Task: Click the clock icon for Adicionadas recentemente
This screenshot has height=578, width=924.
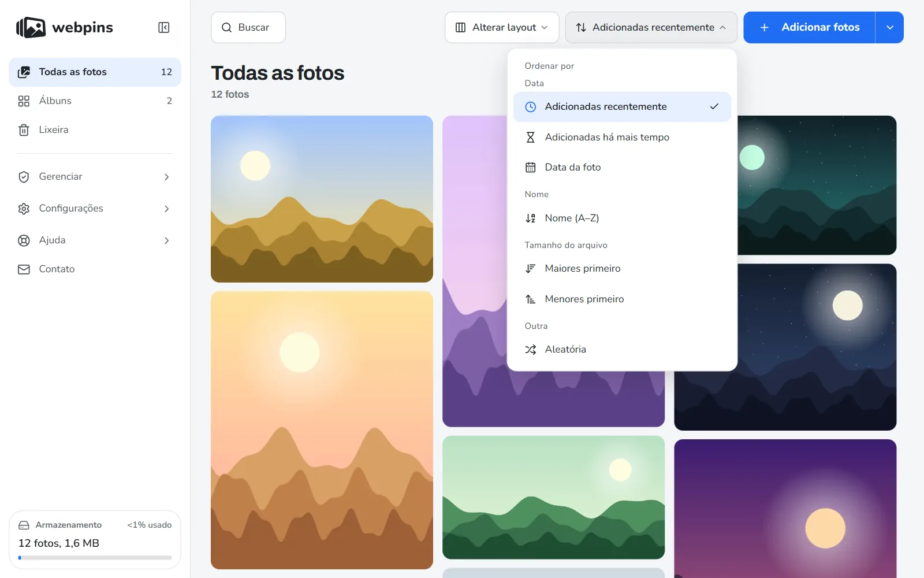Action: pos(530,107)
